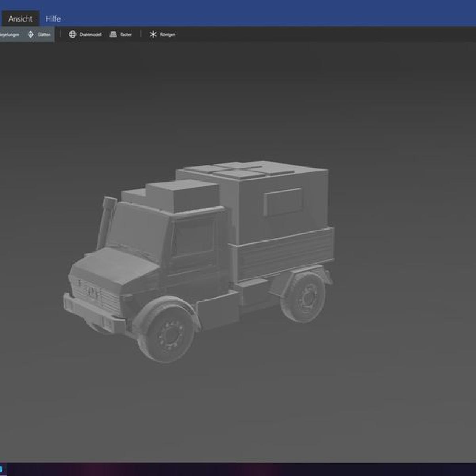This screenshot has width=476, height=476.
Task: Toggle the Glätten smoothing option
Action: [39, 35]
